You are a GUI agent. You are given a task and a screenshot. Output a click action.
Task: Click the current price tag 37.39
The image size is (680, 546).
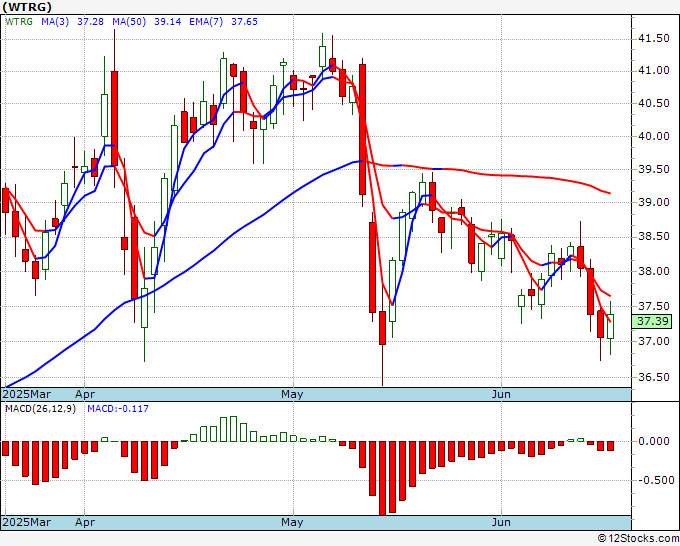653,321
